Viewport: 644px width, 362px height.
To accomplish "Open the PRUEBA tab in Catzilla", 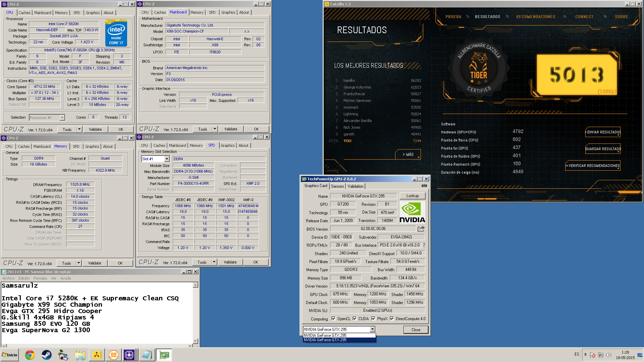I will pos(453,17).
